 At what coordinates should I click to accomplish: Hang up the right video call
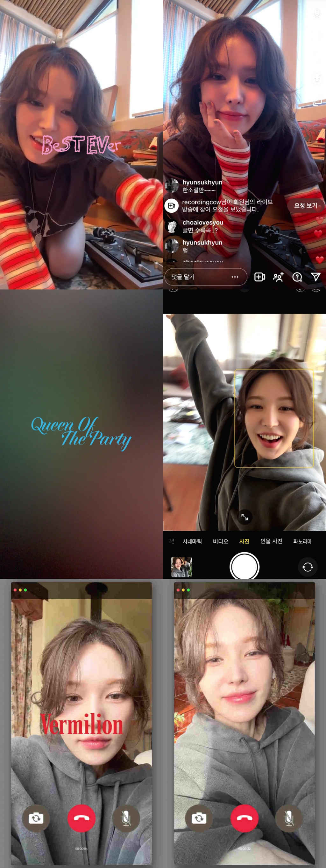244,818
